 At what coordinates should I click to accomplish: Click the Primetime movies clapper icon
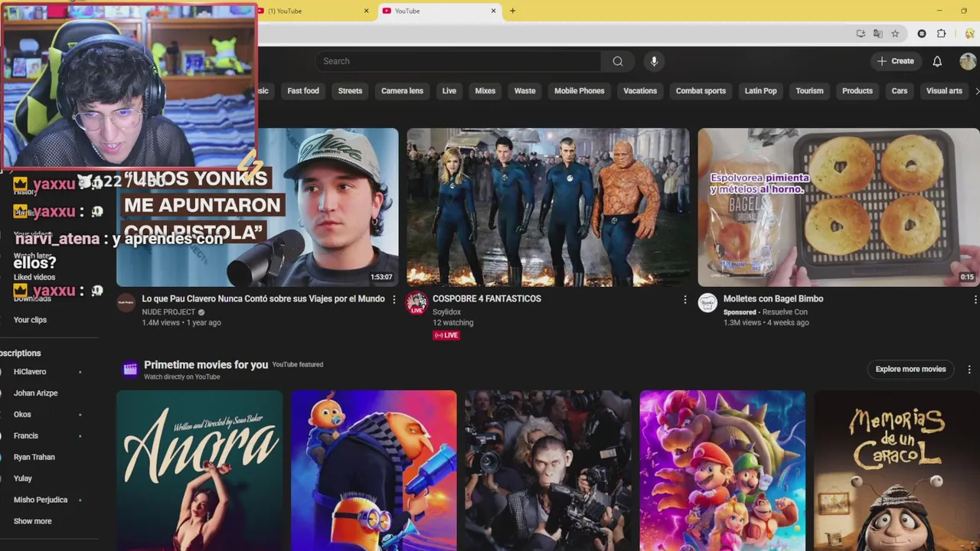[130, 370]
